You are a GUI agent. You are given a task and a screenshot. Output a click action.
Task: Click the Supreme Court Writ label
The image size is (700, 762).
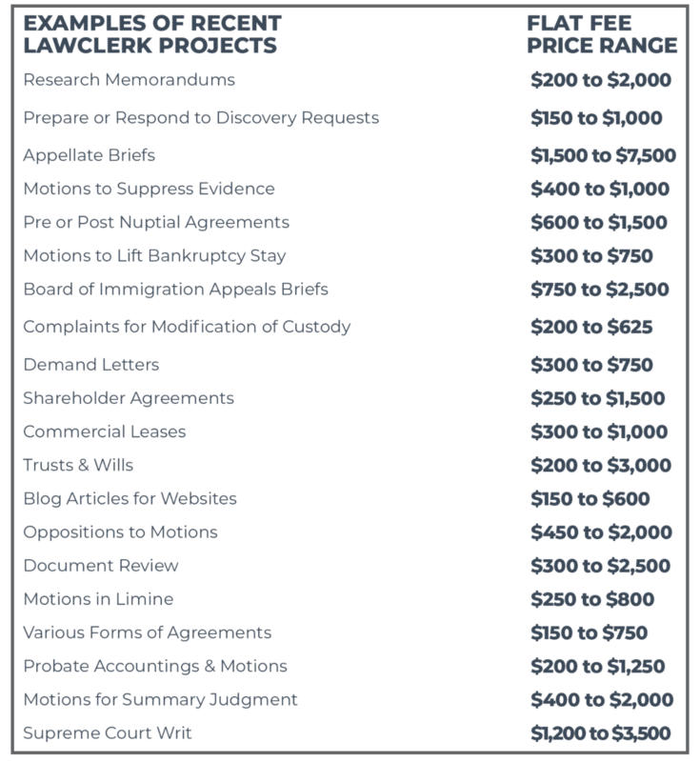[108, 732]
